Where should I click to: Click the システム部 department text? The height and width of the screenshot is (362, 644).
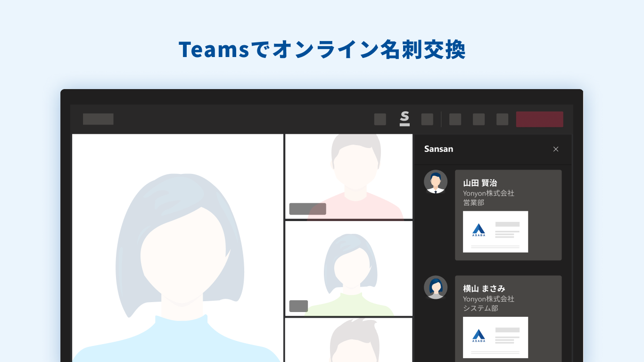480,308
